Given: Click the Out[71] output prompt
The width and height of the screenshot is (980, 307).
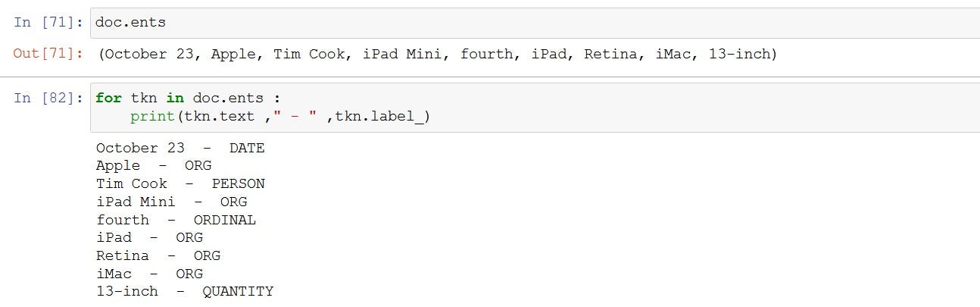Looking at the screenshot, I should (x=48, y=55).
